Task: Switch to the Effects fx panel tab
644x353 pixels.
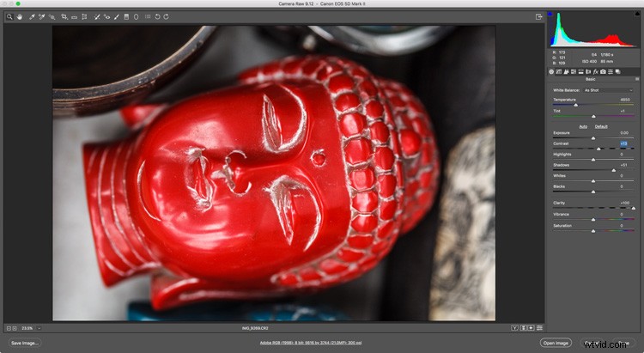Action: point(596,71)
